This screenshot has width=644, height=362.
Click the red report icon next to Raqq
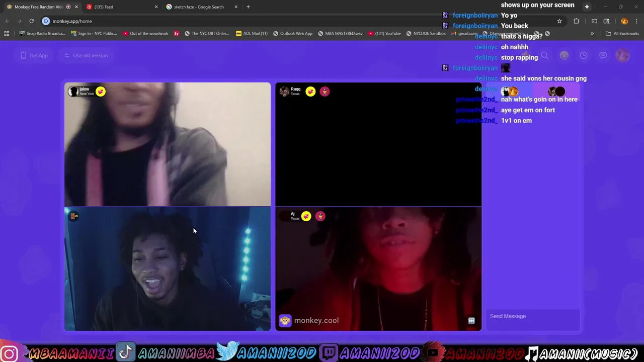325,92
